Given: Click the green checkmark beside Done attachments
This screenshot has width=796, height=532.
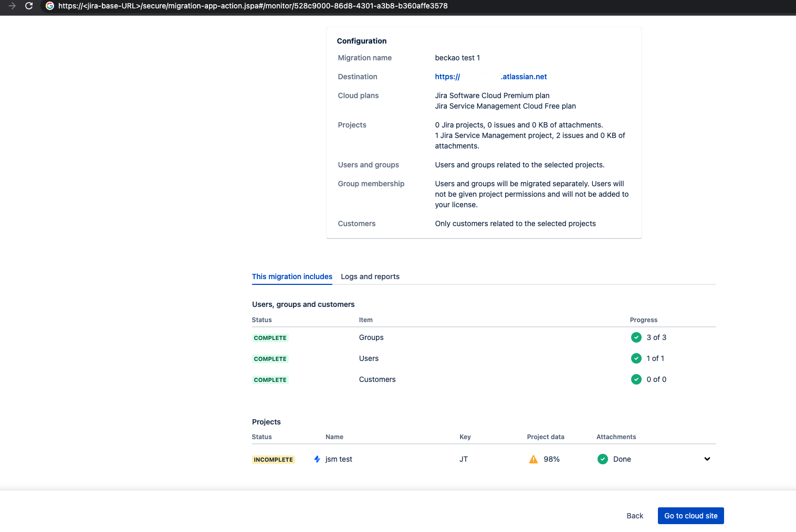Looking at the screenshot, I should click(x=603, y=459).
